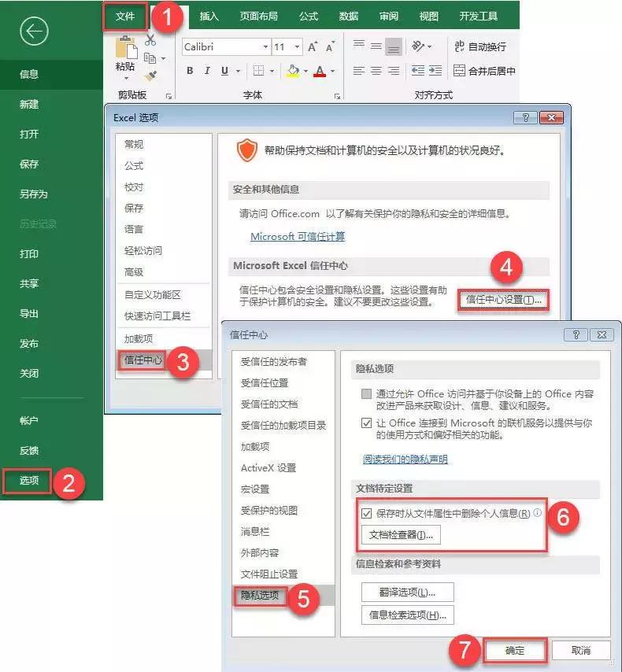Click the info icon beside 删除个人信息
Screen dimensions: 622x672
point(538,512)
